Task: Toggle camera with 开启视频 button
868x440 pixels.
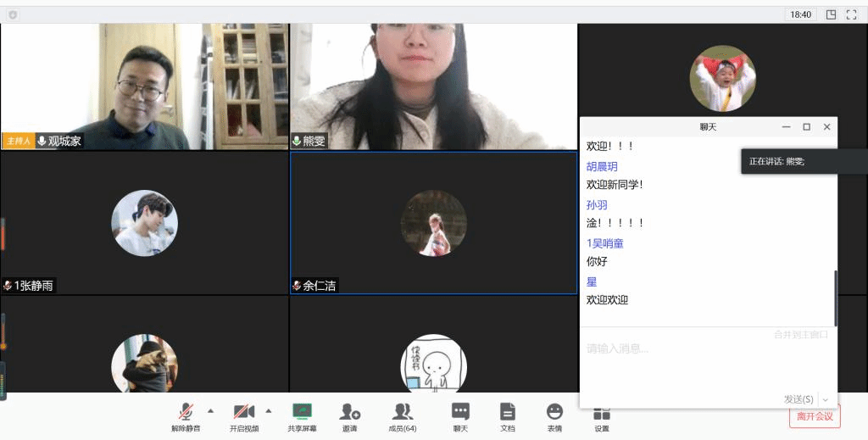Action: click(244, 416)
